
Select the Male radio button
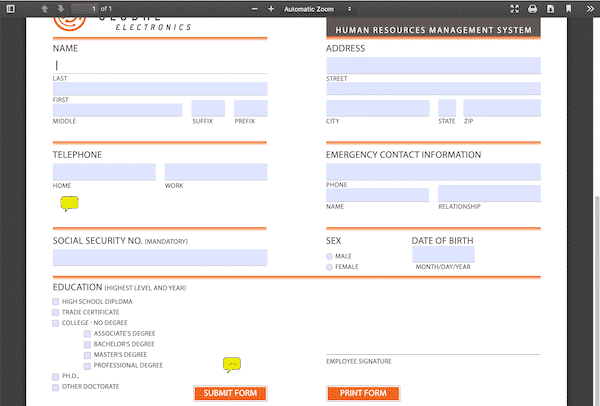pos(329,256)
